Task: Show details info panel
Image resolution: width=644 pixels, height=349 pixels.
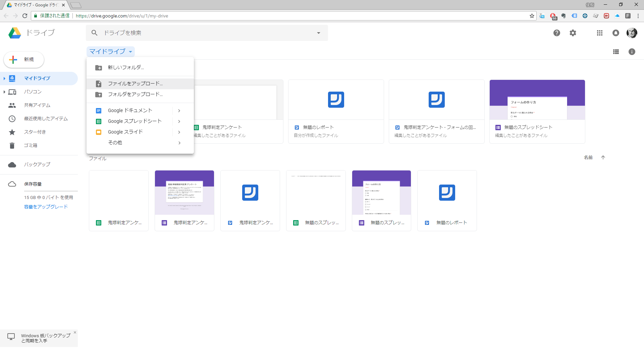Action: click(632, 52)
